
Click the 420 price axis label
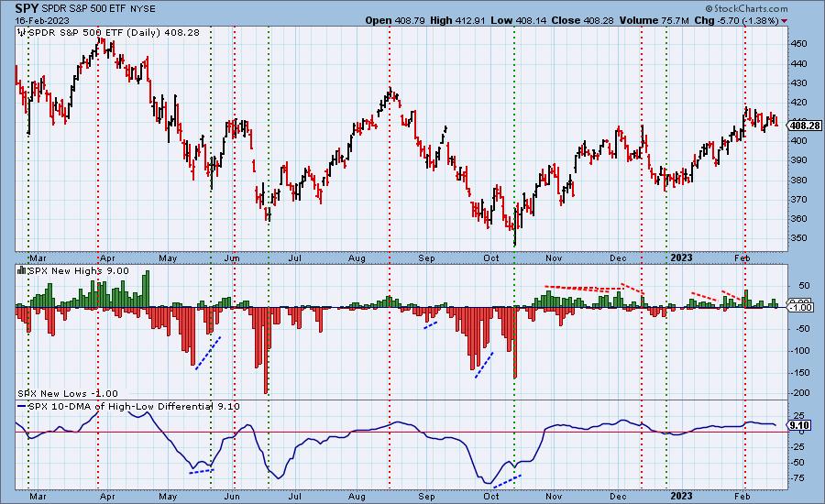(x=798, y=103)
